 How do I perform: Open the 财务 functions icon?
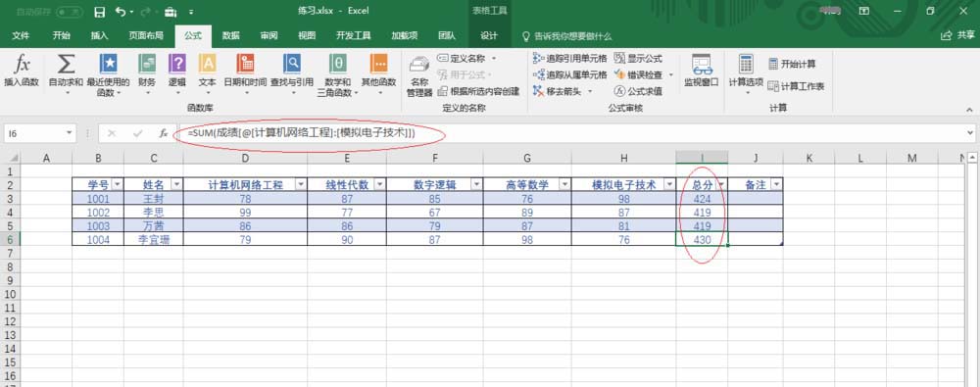(x=147, y=64)
